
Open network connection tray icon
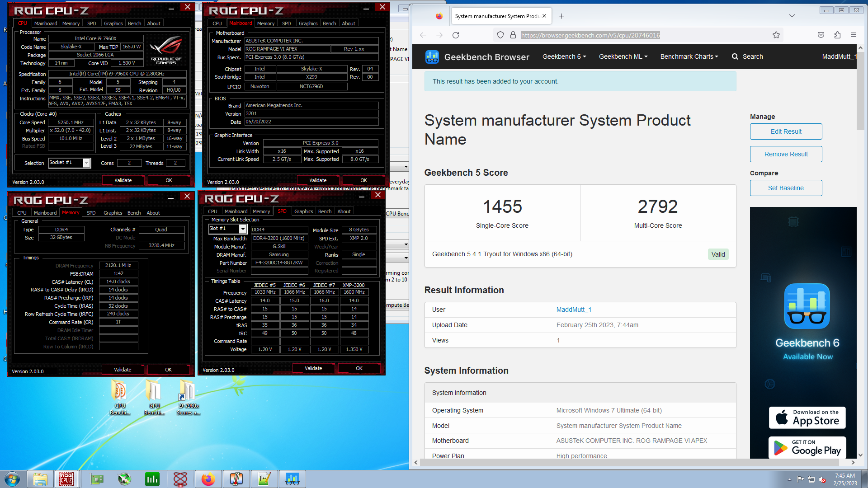click(811, 479)
